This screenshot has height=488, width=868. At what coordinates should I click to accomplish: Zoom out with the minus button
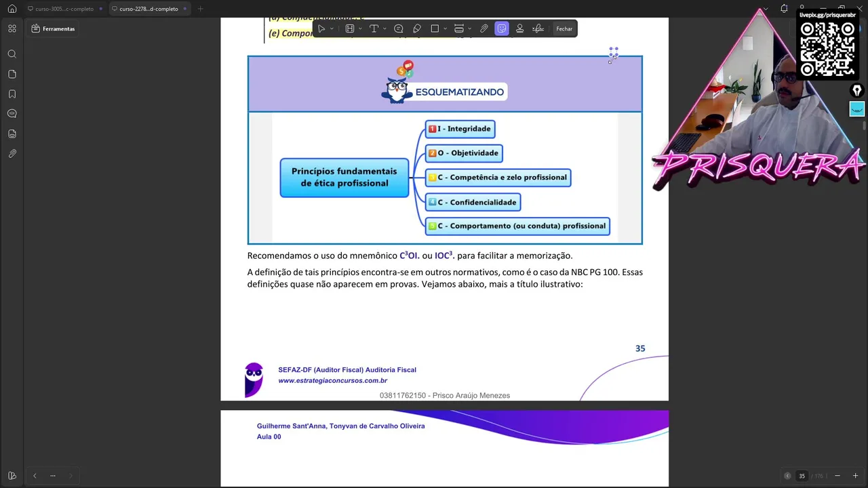837,476
